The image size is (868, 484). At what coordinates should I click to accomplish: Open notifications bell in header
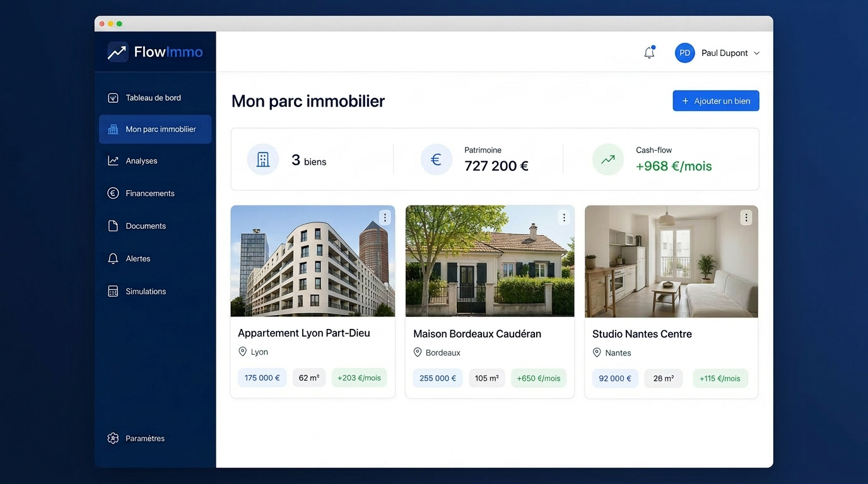coord(649,53)
